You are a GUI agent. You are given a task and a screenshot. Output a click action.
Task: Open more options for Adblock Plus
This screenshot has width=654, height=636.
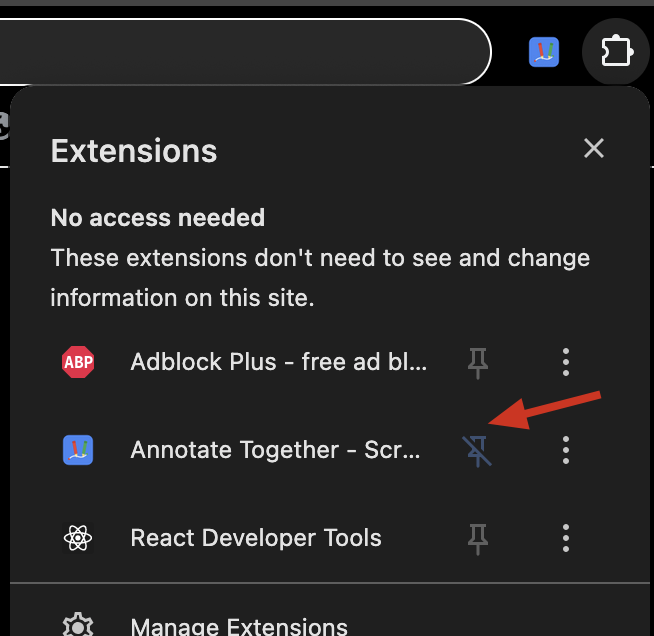click(x=566, y=362)
